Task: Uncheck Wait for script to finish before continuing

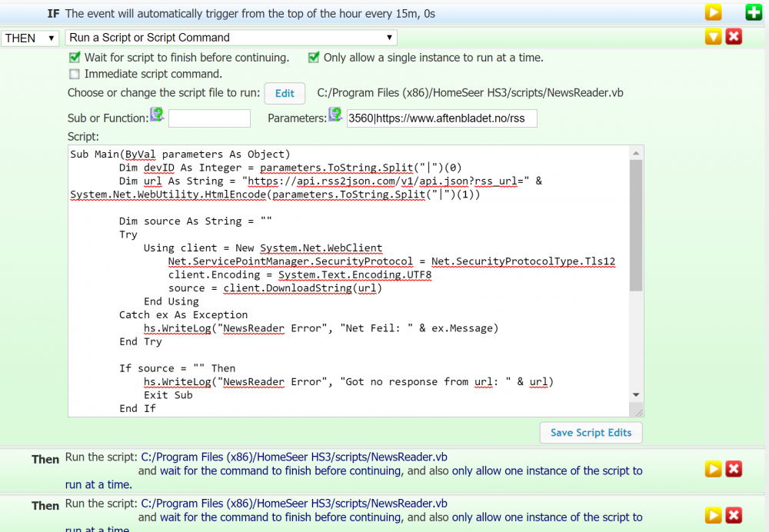Action: [x=75, y=58]
